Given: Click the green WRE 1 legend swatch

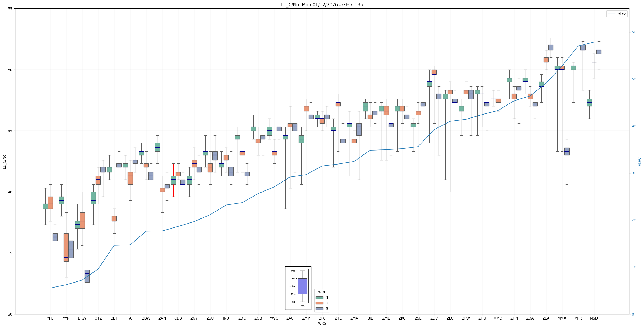Looking at the screenshot, I should coord(319,298).
